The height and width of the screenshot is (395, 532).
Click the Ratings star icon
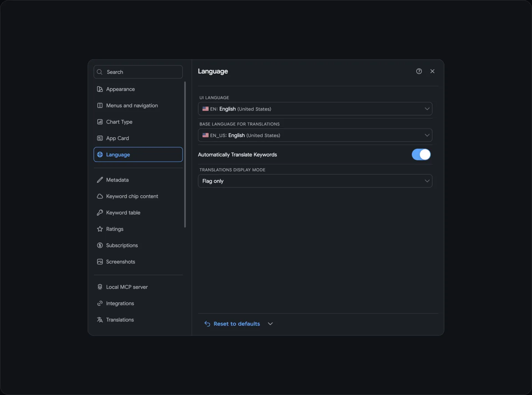pos(100,229)
